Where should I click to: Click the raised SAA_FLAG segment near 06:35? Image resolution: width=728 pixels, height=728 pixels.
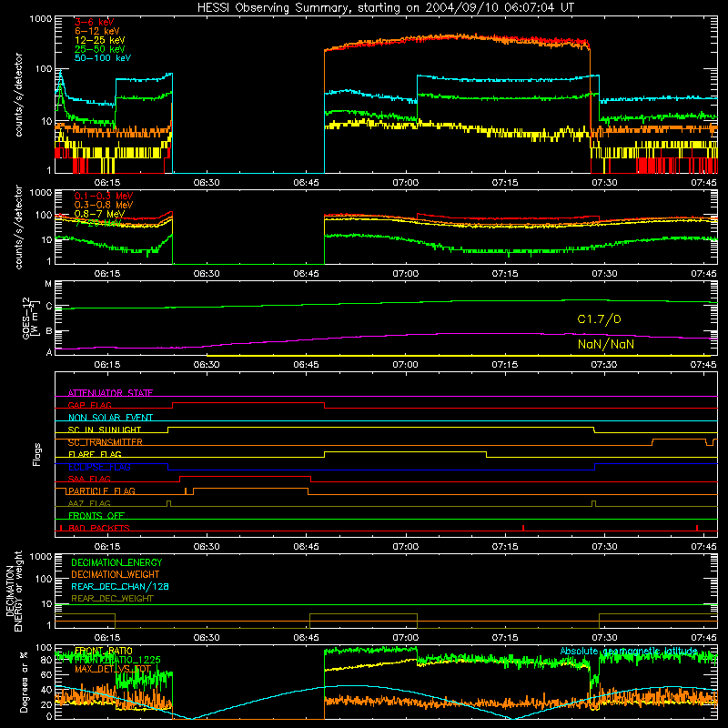point(245,476)
